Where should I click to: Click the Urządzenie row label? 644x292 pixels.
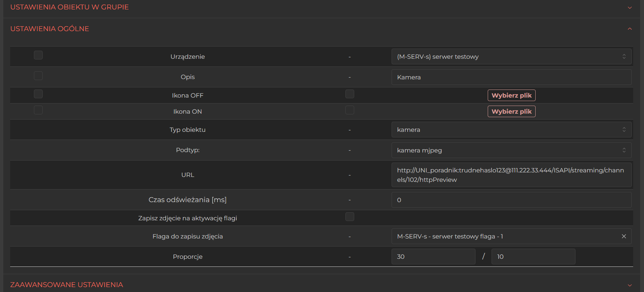[x=188, y=57]
